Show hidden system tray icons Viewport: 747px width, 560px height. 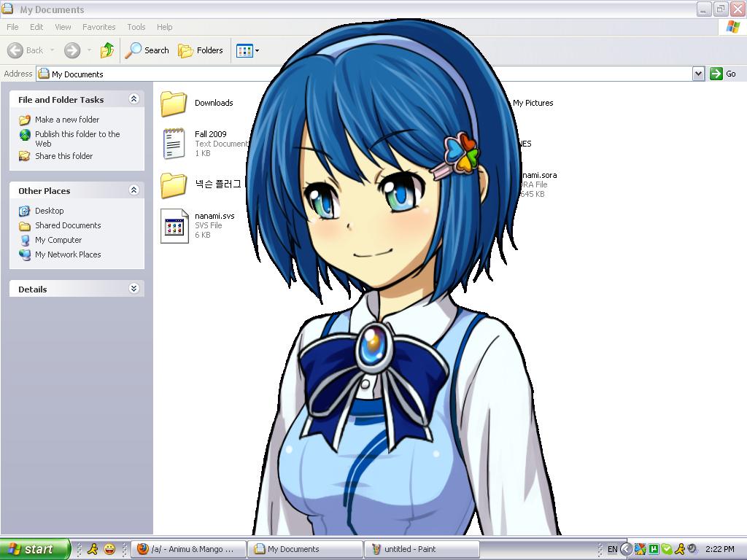click(627, 549)
